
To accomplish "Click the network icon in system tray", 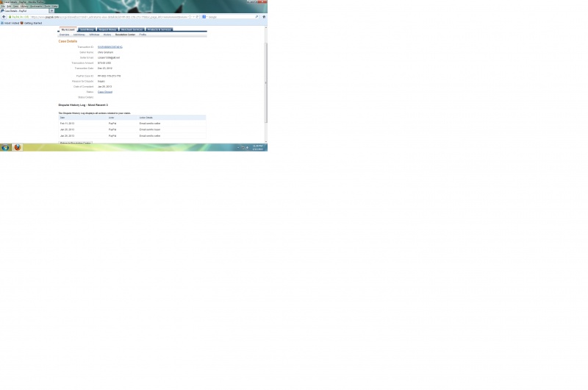I will tap(243, 148).
